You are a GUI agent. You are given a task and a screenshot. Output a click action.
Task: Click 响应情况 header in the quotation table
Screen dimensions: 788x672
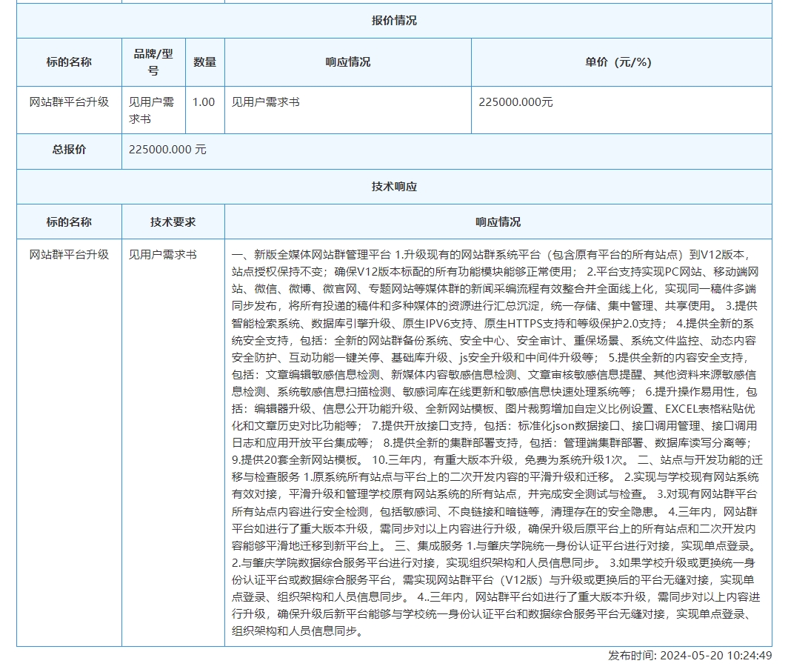(x=348, y=62)
